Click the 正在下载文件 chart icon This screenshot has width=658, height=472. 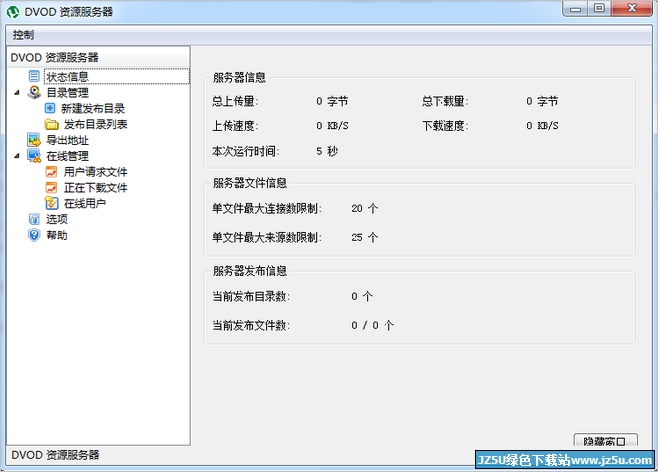(51, 188)
